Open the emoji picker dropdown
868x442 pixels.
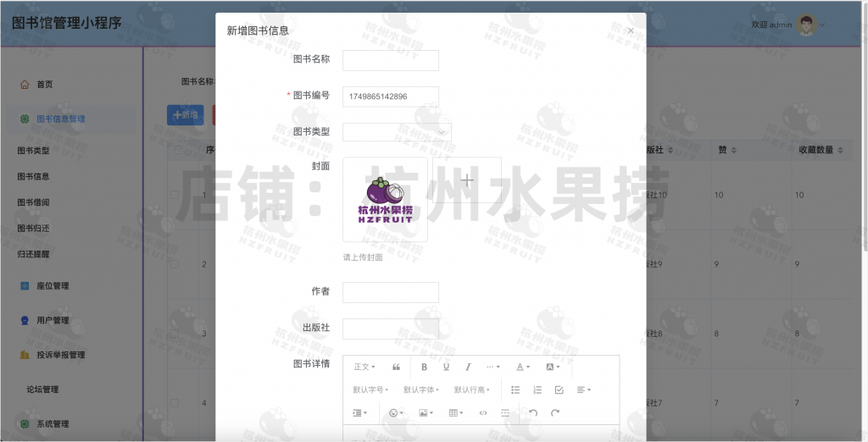396,412
